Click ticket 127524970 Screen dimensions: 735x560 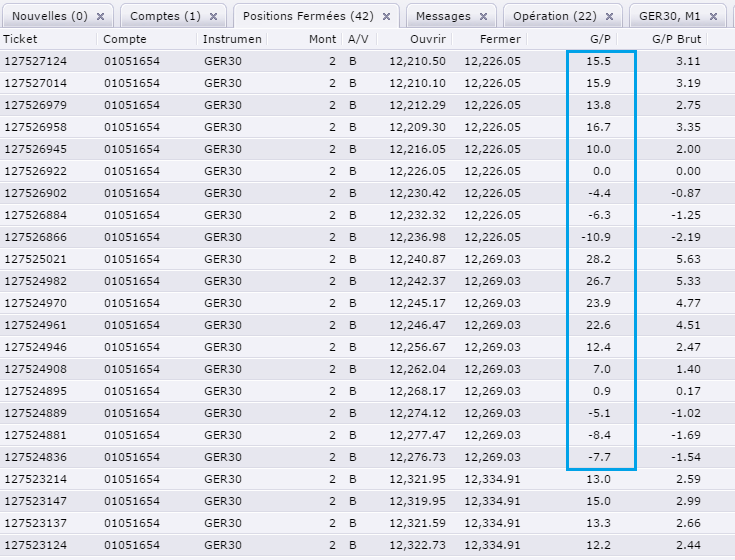click(x=36, y=303)
